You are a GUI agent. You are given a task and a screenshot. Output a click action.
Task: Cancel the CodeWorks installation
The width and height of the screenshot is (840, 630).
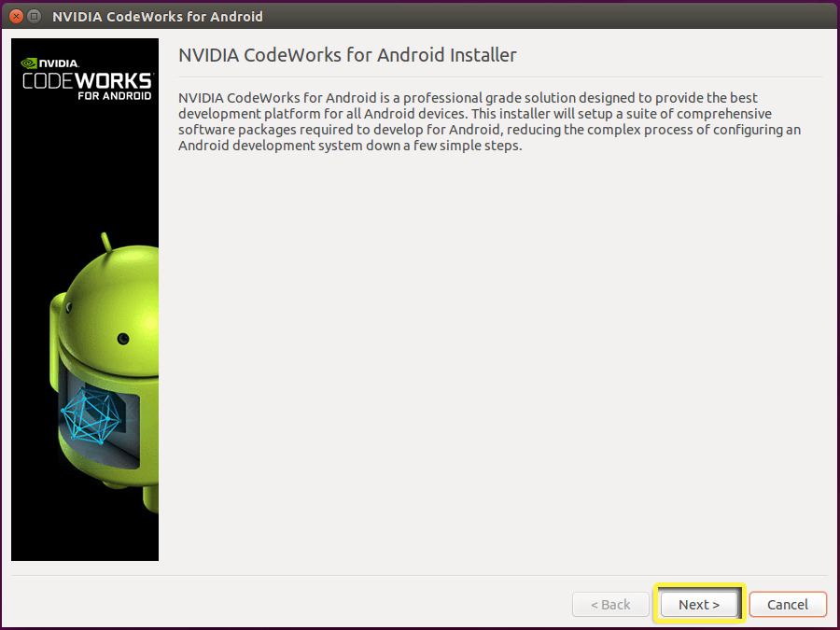(x=788, y=604)
